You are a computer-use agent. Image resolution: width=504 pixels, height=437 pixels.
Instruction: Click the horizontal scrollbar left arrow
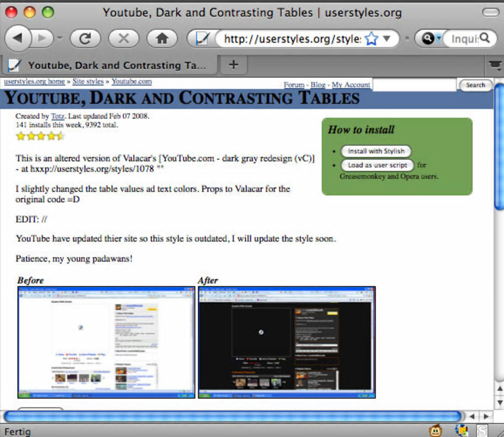(471, 416)
